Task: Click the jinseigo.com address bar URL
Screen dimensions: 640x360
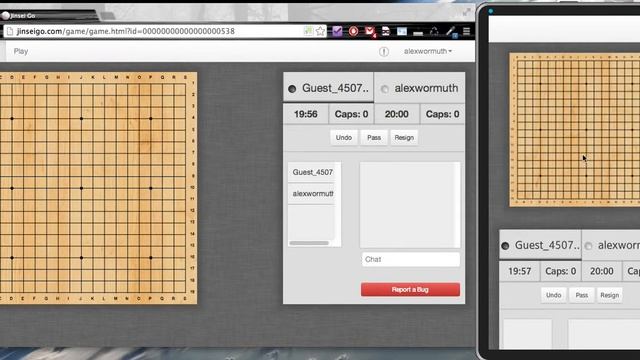Action: click(125, 31)
